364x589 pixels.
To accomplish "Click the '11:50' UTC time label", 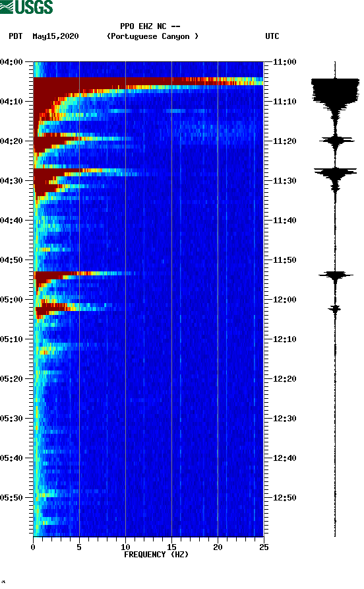I will [284, 260].
